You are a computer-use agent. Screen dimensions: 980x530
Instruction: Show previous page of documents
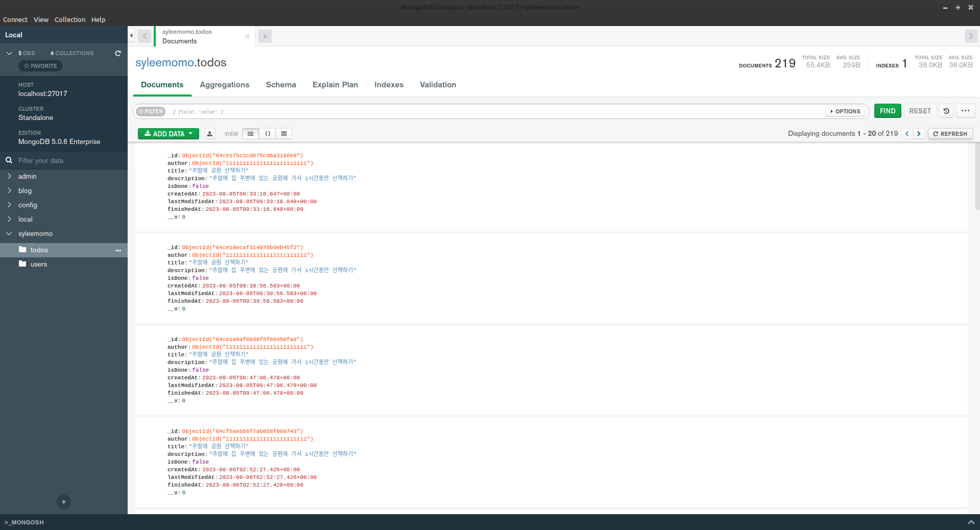pyautogui.click(x=907, y=134)
